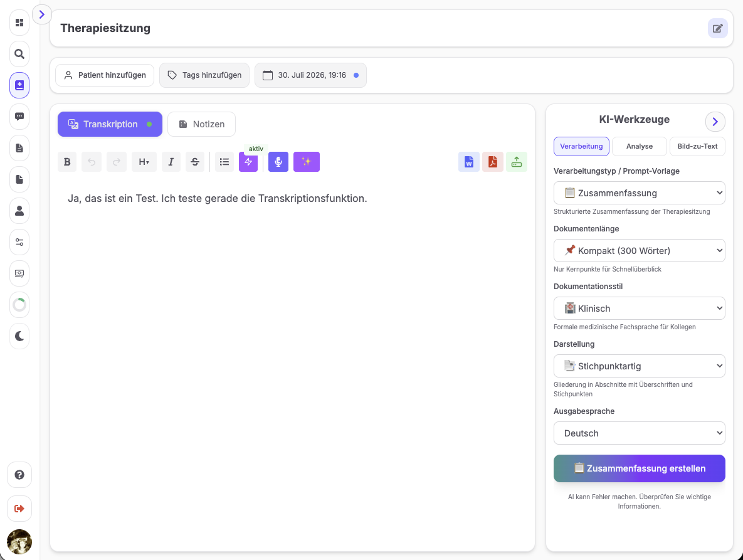Open the date picker 30. Juli 2026
743x560 pixels.
pos(310,75)
